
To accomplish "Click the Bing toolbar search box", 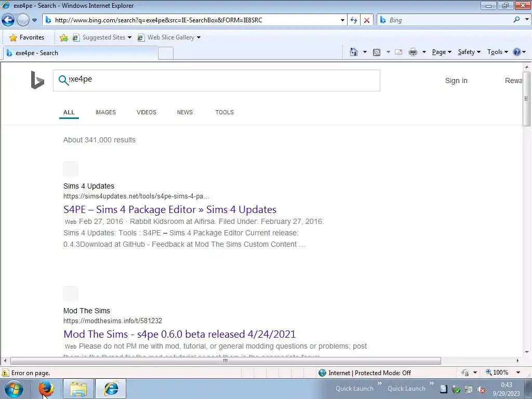I will pyautogui.click(x=445, y=20).
